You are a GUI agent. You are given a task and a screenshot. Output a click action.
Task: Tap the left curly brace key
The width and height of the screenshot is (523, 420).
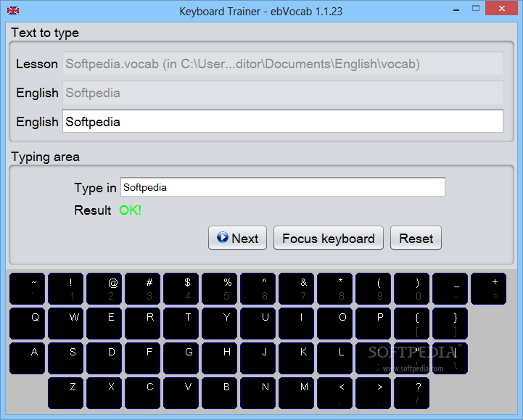pos(411,324)
